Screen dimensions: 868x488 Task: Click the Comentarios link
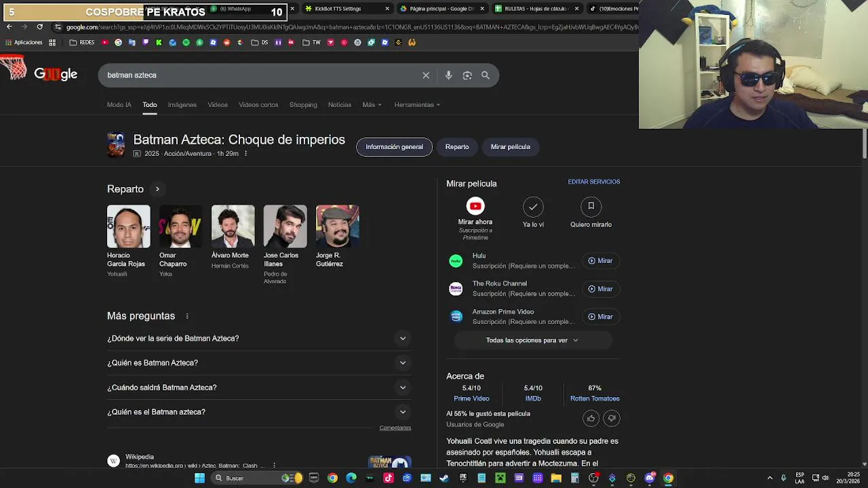395,428
